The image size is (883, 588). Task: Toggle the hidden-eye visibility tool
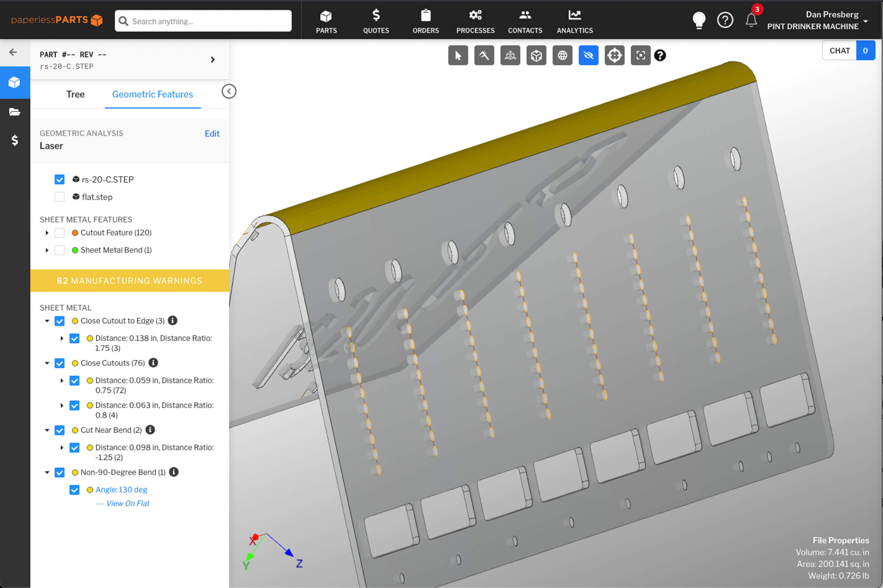pos(588,56)
